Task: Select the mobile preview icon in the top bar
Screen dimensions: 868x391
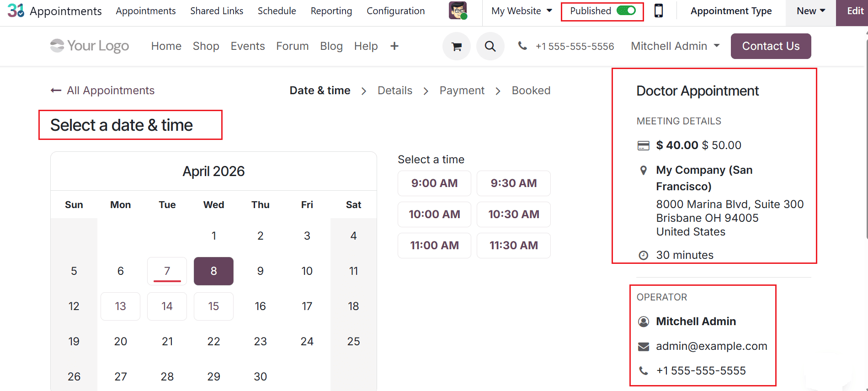Action: tap(658, 10)
